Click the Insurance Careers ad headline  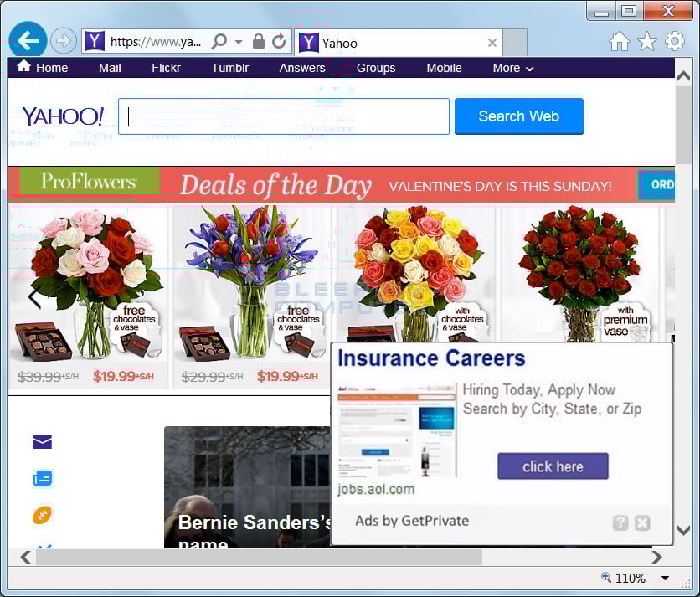click(x=431, y=358)
